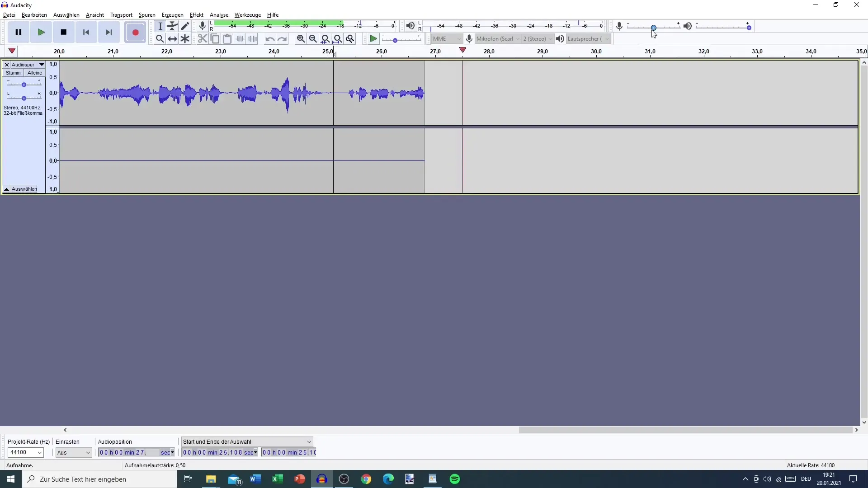Skip to the start of the project
Screen dimensions: 868x488
pyautogui.click(x=86, y=32)
